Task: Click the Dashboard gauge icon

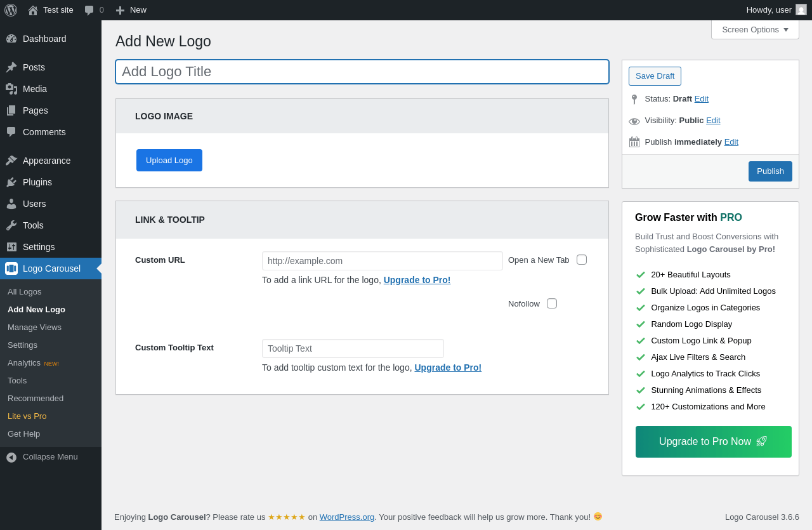Action: [11, 39]
